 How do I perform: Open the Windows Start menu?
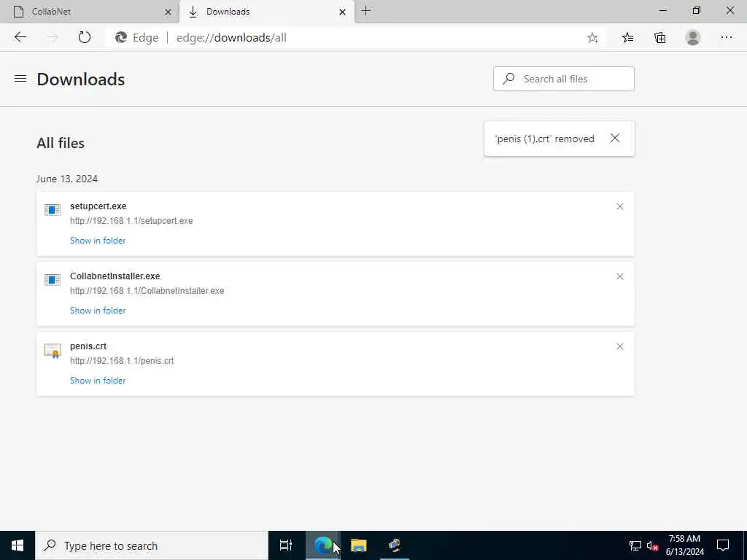(x=18, y=545)
